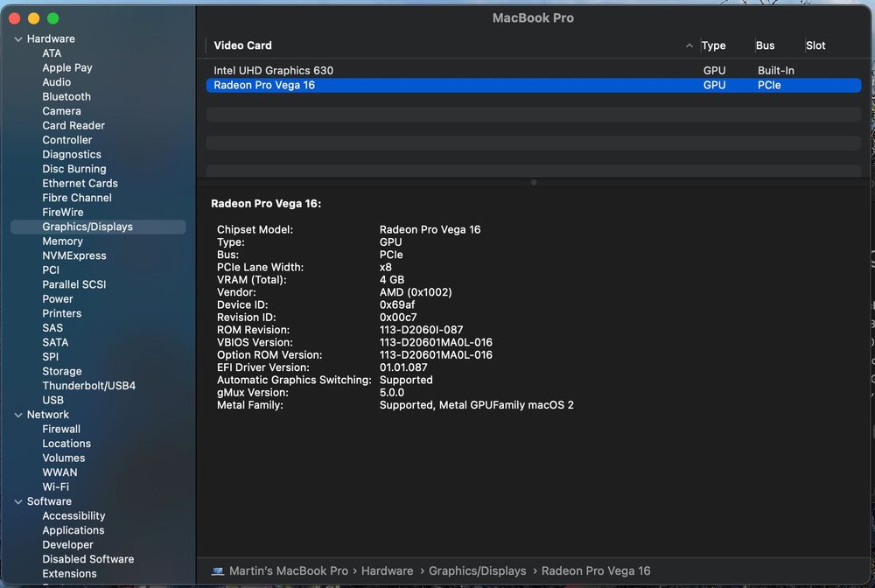The height and width of the screenshot is (588, 875).
Task: Open USB in the sidebar
Action: [x=53, y=401]
